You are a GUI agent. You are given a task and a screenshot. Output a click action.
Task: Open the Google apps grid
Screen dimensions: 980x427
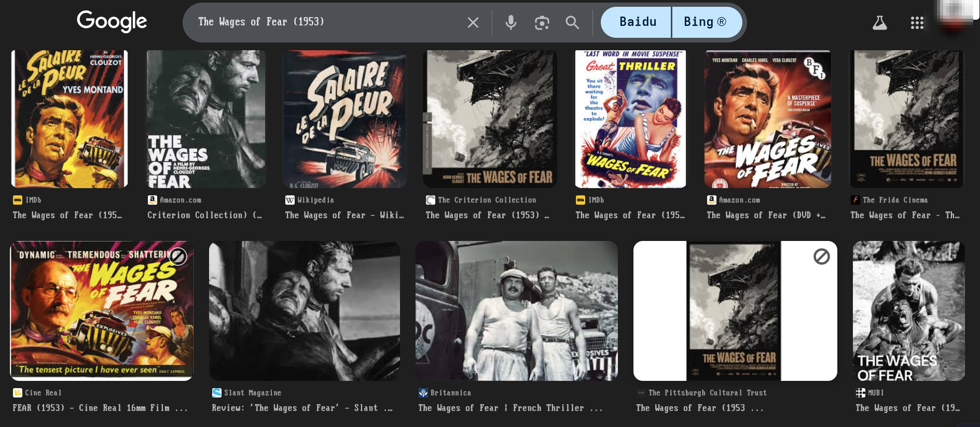tap(917, 22)
